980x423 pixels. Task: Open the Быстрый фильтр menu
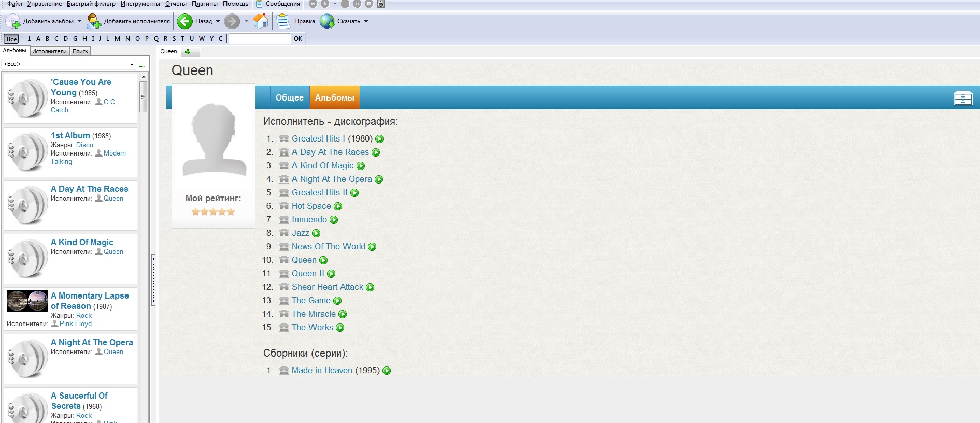(x=91, y=4)
